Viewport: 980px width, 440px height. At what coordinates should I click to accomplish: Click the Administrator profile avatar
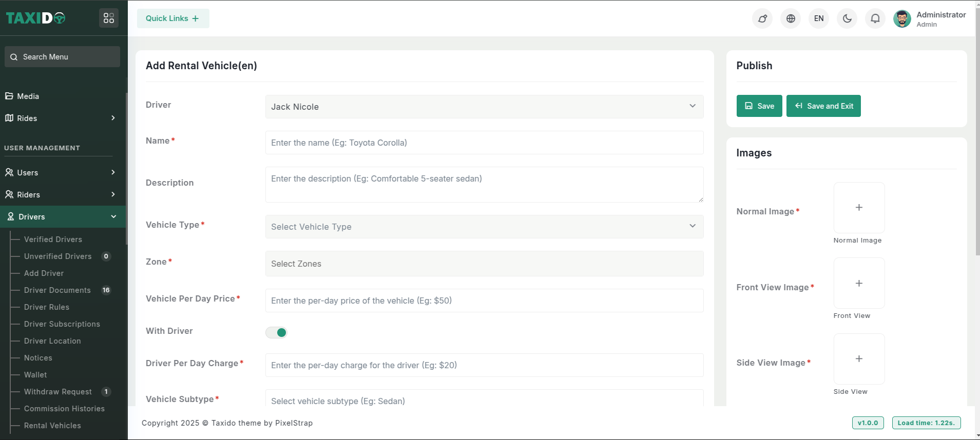(x=902, y=19)
